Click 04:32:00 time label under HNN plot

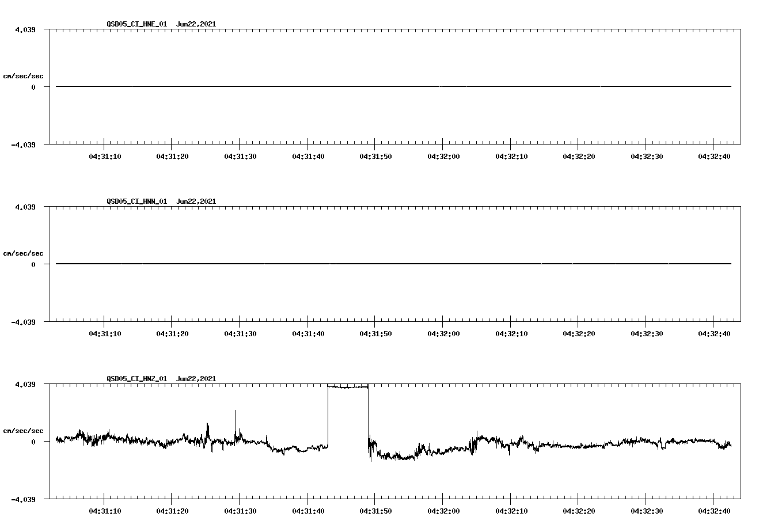pyautogui.click(x=443, y=333)
